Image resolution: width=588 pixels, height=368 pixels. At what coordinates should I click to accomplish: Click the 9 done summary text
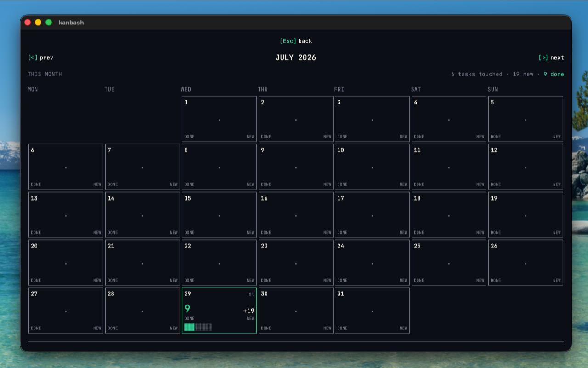tap(554, 74)
